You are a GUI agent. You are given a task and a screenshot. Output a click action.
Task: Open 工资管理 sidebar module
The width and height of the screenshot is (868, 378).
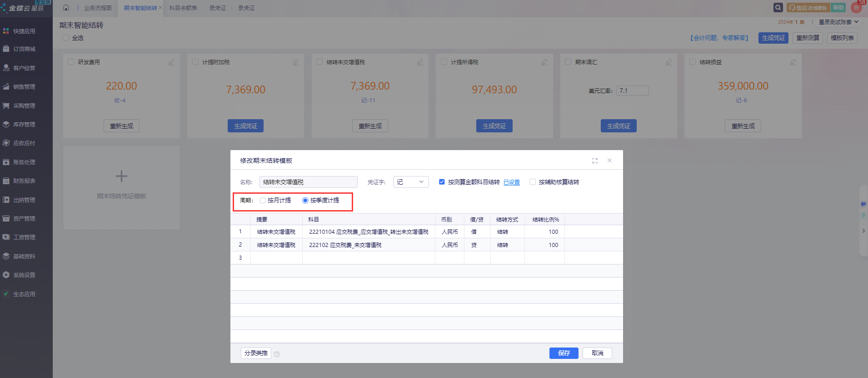[x=19, y=237]
